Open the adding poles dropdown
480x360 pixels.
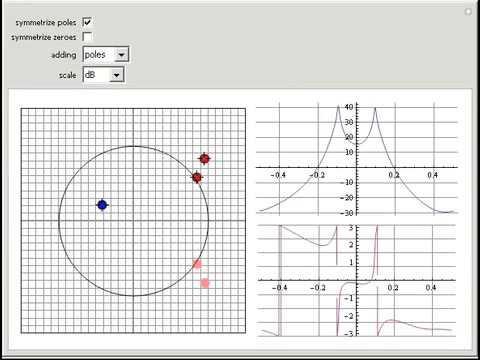point(105,55)
